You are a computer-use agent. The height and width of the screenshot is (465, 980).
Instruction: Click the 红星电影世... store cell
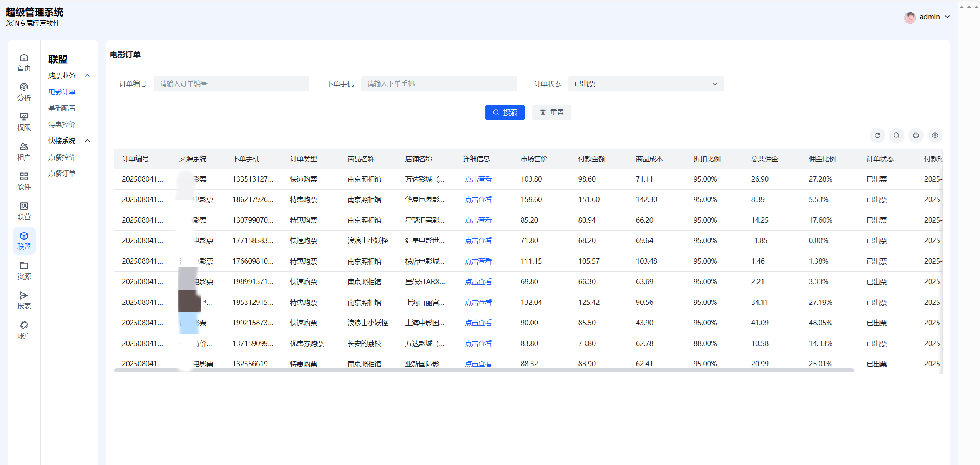[425, 241]
